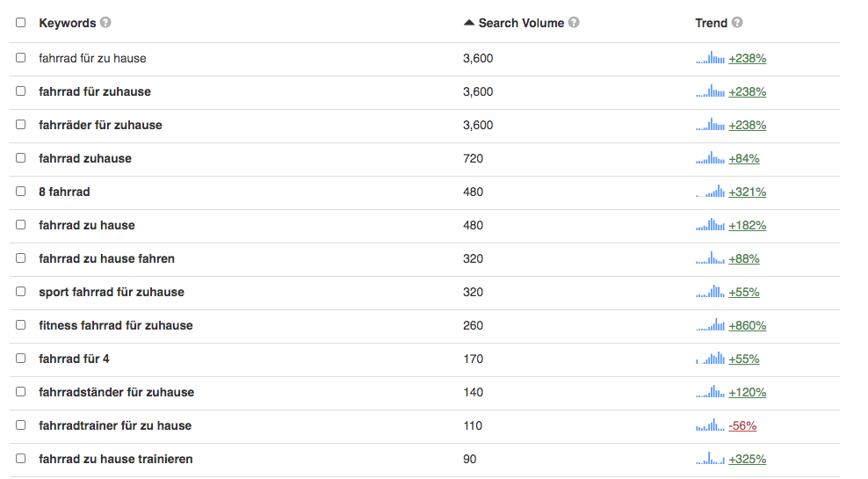Click the sparkline chart for '8 fahrrad'
868x479 pixels.
coord(710,191)
